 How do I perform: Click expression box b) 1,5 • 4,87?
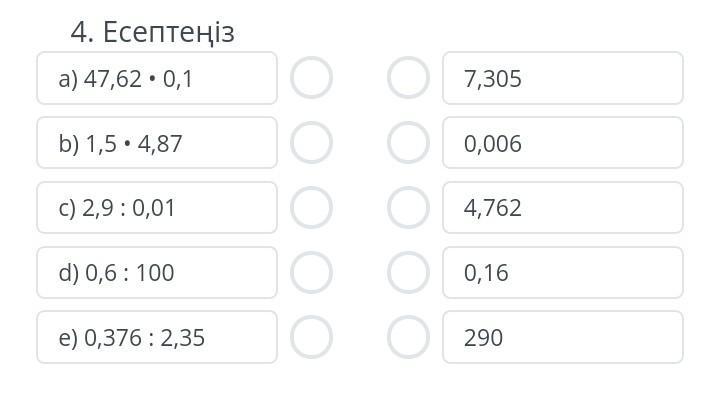(157, 143)
